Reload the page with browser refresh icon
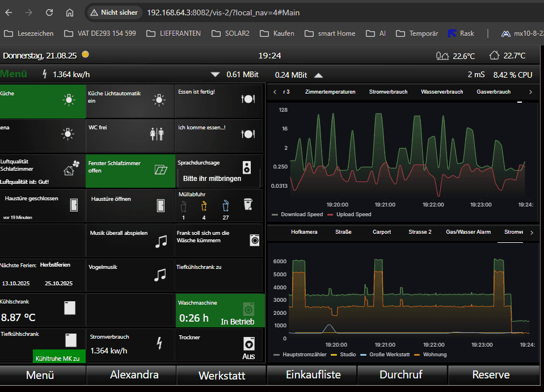 click(49, 12)
